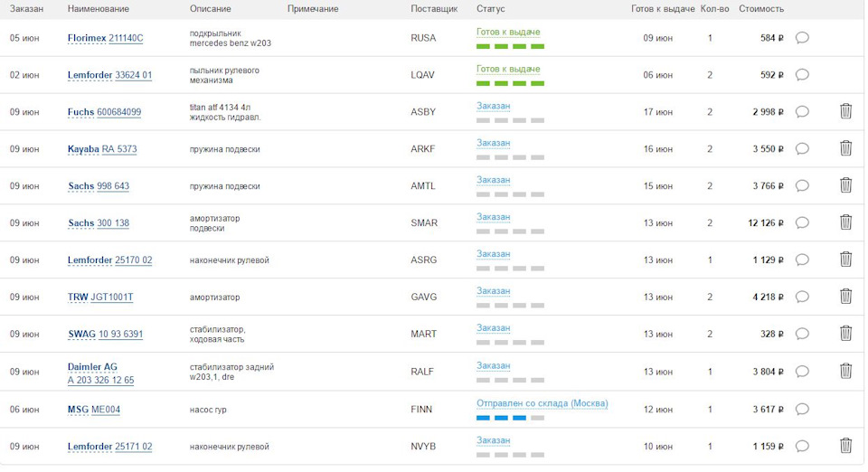Open part number 300 138 link
Screen dimensions: 868x472
point(113,223)
